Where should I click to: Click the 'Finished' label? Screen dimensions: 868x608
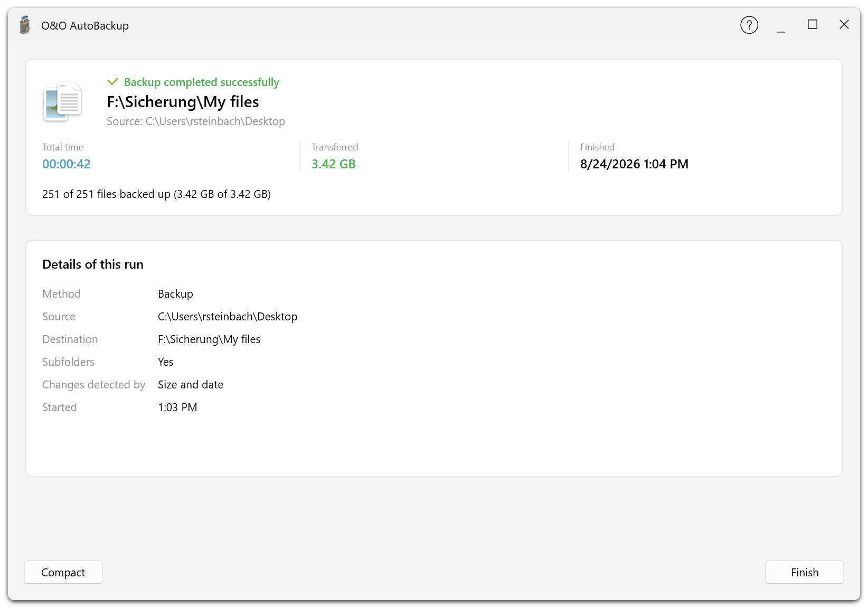[x=597, y=147]
